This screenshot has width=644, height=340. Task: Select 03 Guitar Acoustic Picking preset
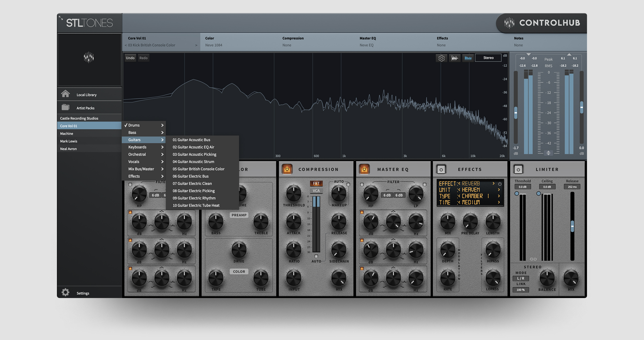pos(202,154)
